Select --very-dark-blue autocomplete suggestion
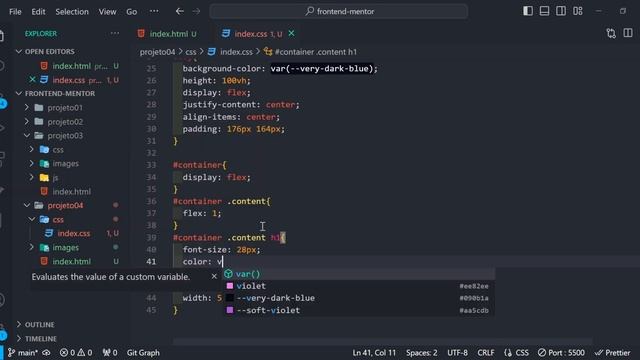The height and width of the screenshot is (360, 640). pyautogui.click(x=358, y=298)
